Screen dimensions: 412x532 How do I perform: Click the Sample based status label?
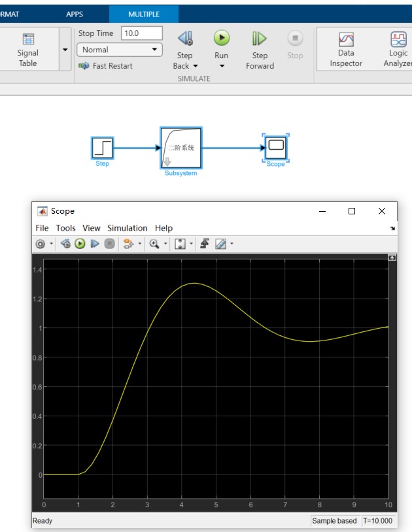(334, 521)
